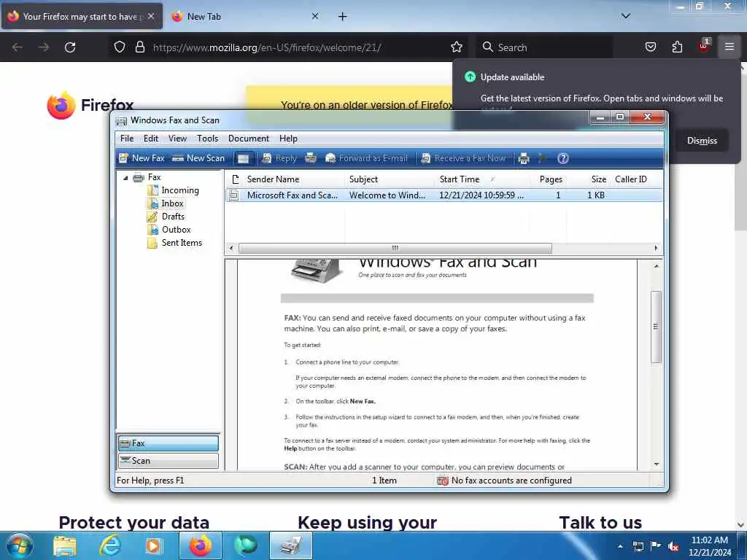Open the Firefox hamburger menu
Image resolution: width=747 pixels, height=560 pixels.
click(729, 47)
